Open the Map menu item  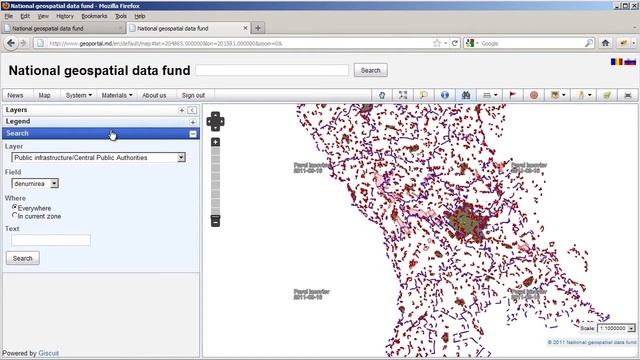click(x=44, y=95)
